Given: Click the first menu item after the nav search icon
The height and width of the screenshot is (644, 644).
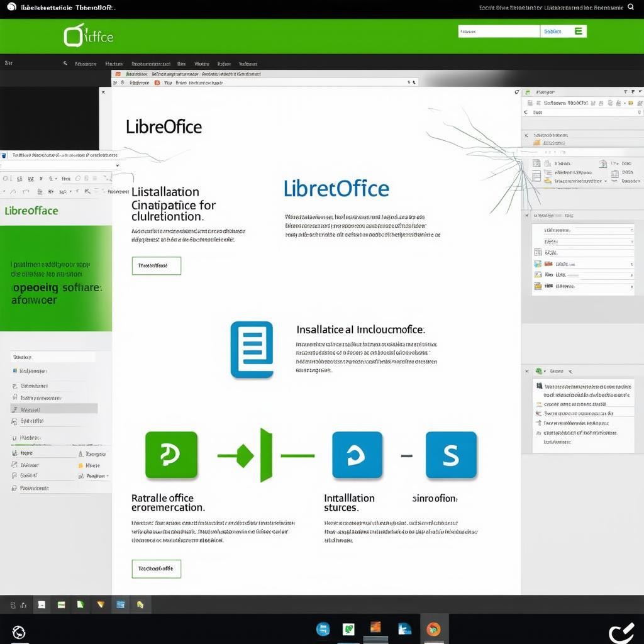Looking at the screenshot, I should tap(86, 64).
